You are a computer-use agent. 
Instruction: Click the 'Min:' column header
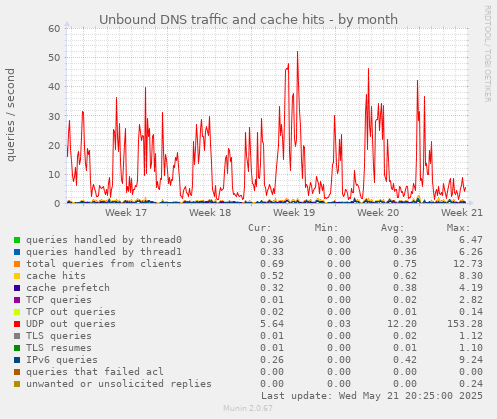click(x=326, y=228)
